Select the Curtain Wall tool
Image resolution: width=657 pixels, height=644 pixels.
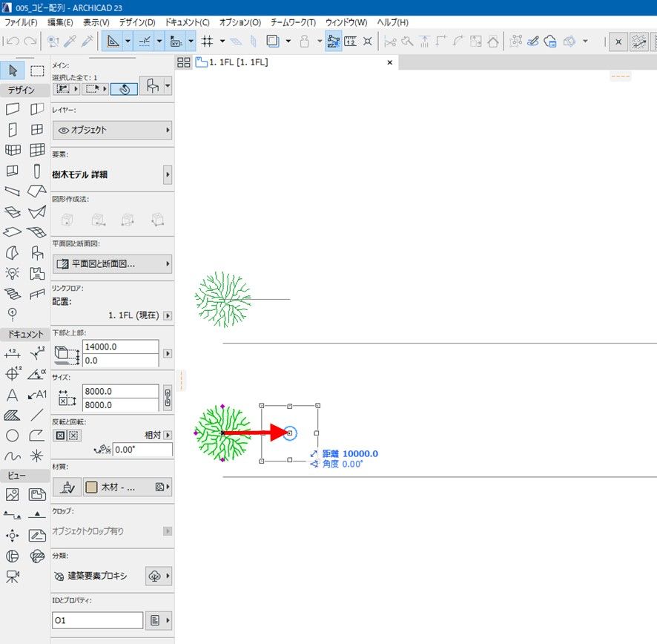click(37, 150)
